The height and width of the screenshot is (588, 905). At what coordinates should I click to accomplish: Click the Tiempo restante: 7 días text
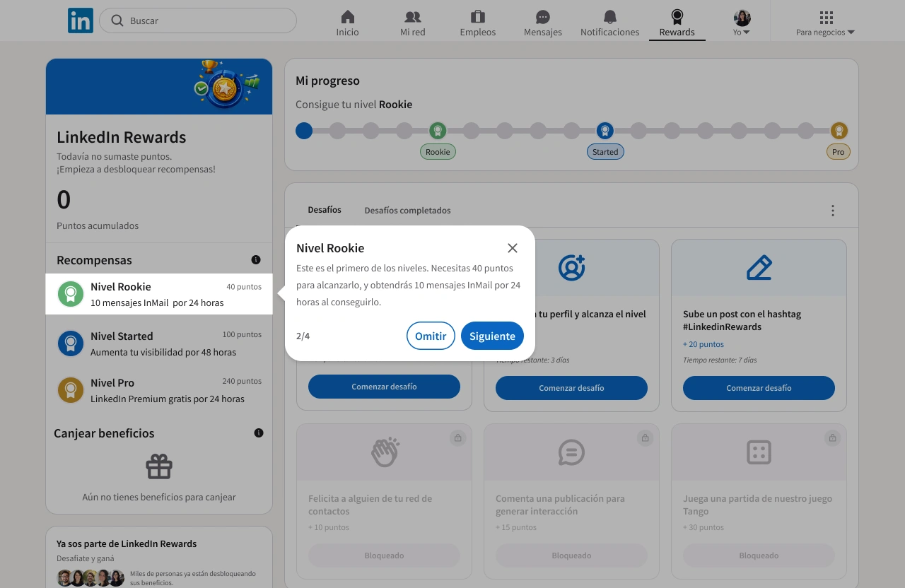720,360
